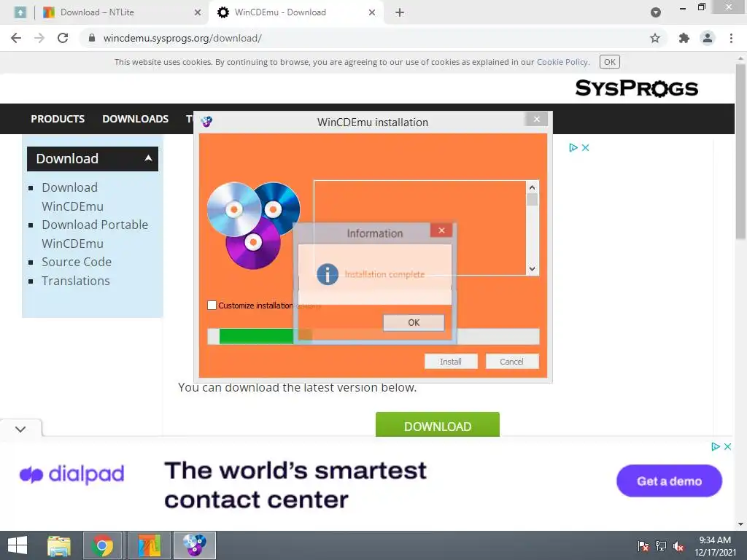
Task: Close the WinCDEmu - Download tab
Action: pos(372,12)
